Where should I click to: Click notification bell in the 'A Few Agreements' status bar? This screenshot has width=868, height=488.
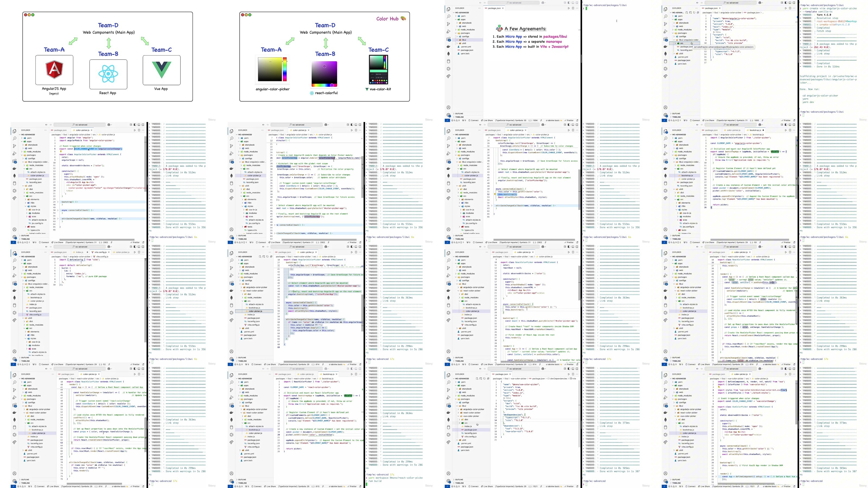click(x=577, y=121)
